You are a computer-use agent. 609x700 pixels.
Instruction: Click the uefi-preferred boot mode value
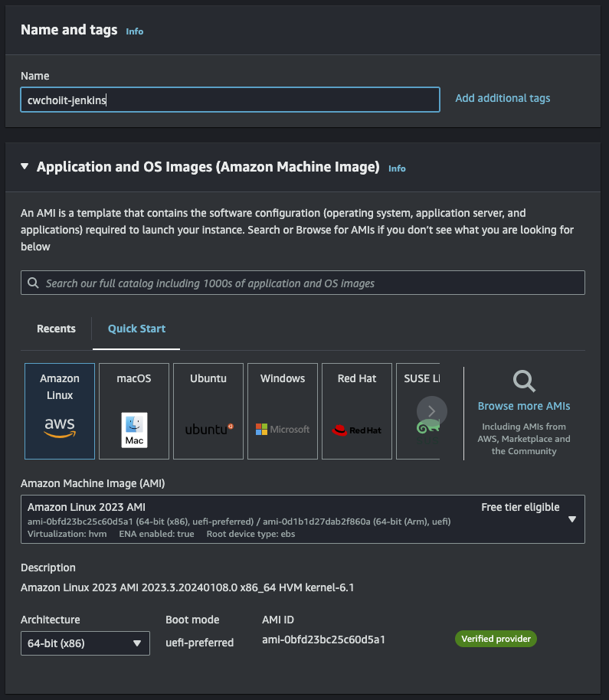tap(200, 643)
